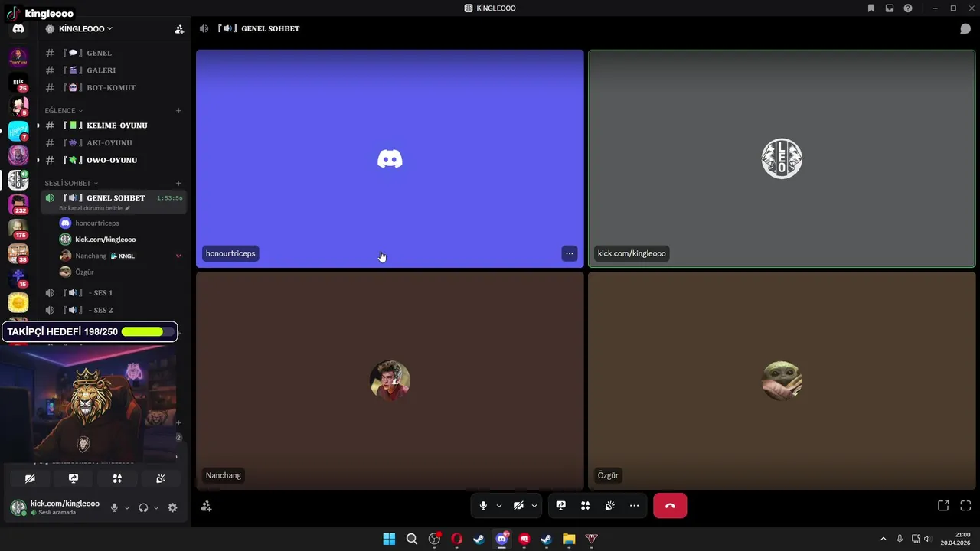Focus the honourtriceps video tile
This screenshot has height=551, width=980.
[x=390, y=159]
